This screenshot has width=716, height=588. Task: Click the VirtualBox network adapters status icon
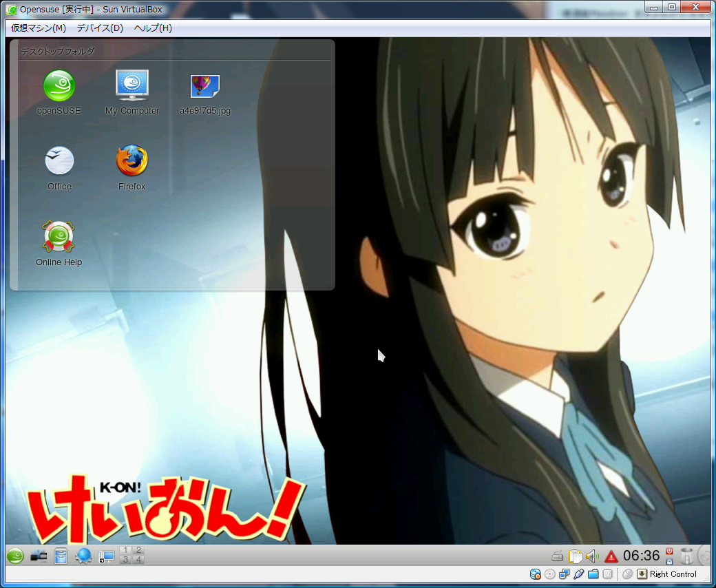(x=565, y=574)
